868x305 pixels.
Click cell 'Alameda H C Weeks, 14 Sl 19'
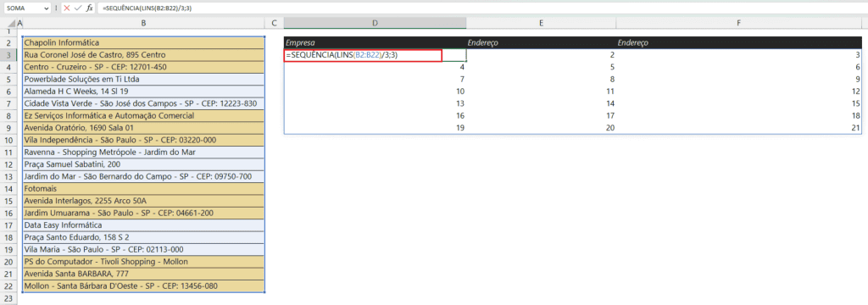(x=143, y=91)
